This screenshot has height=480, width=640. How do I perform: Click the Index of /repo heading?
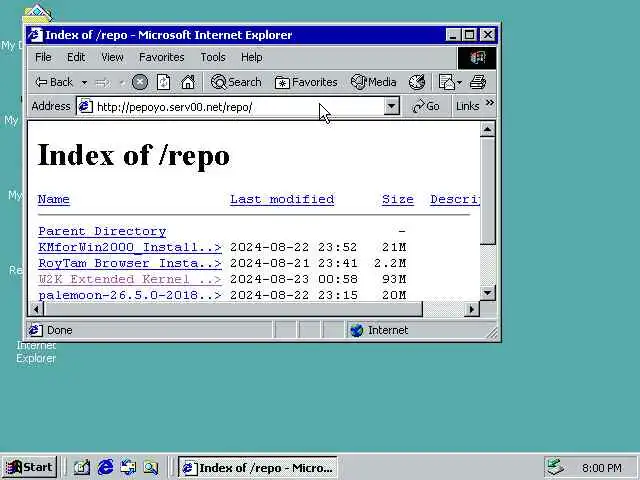click(133, 156)
